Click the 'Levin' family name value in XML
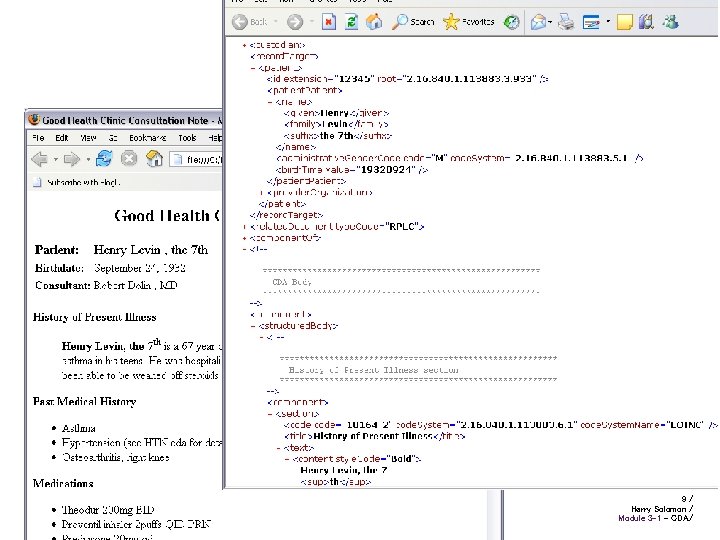720x540 pixels. point(334,124)
